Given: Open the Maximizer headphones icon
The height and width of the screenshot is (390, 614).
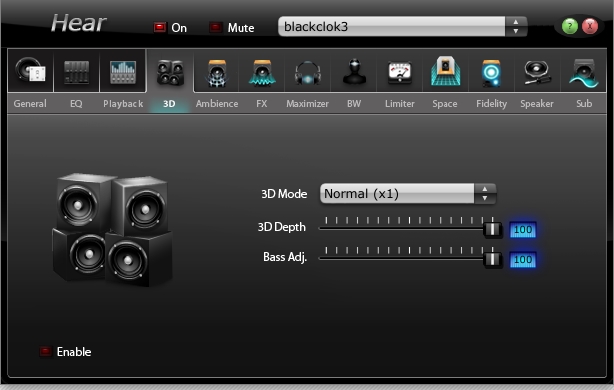Looking at the screenshot, I should click(x=308, y=73).
